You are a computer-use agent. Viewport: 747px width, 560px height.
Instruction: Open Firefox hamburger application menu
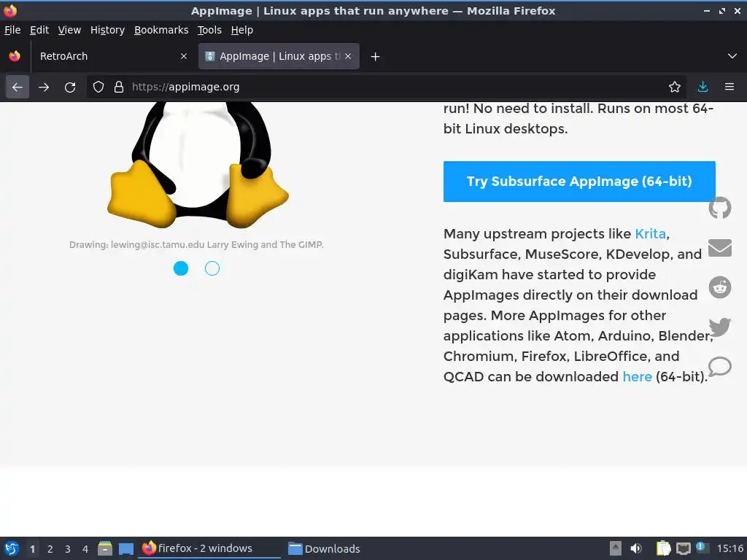point(729,87)
